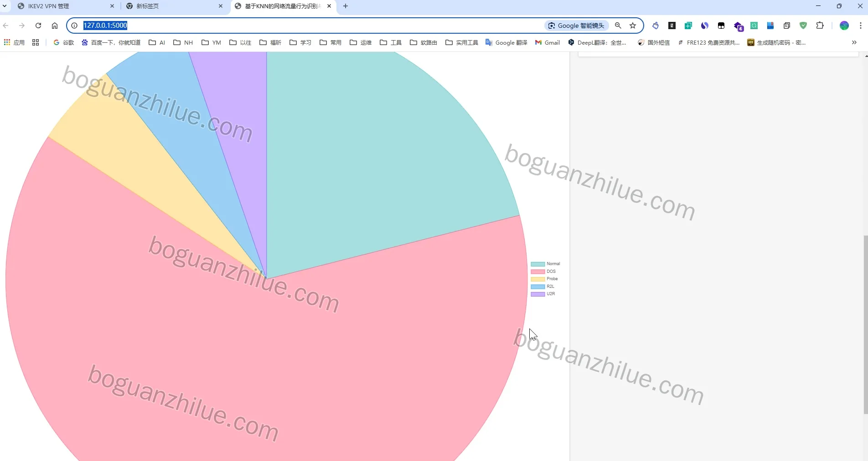This screenshot has height=461, width=868.
Task: Open the 实用工具 bookmarks folder
Action: (462, 42)
